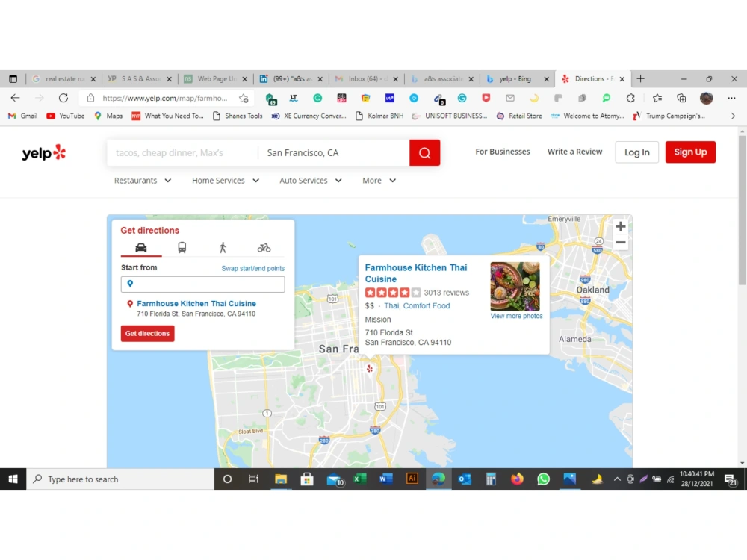Select the walking directions mode
The height and width of the screenshot is (560, 747).
click(223, 248)
